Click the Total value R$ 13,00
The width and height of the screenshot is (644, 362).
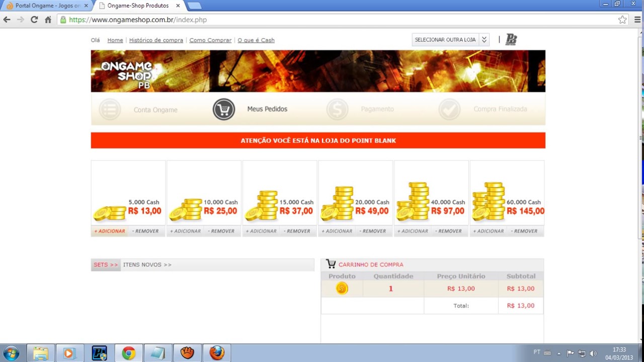[x=521, y=306]
